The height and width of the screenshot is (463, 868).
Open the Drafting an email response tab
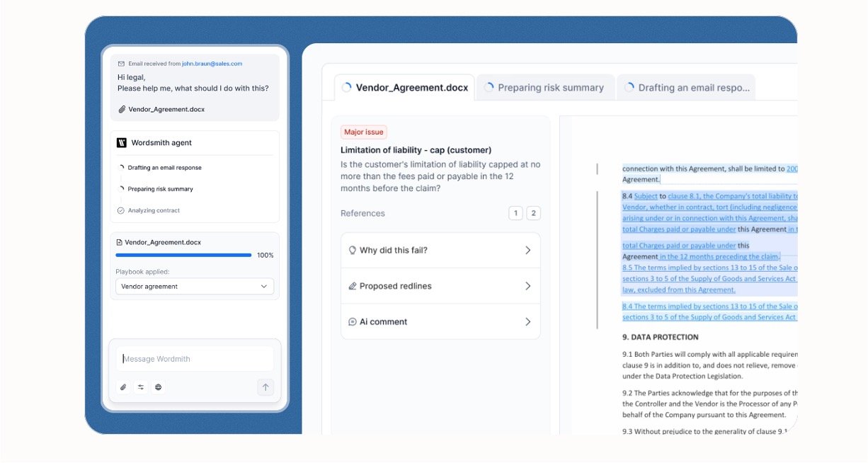(686, 88)
